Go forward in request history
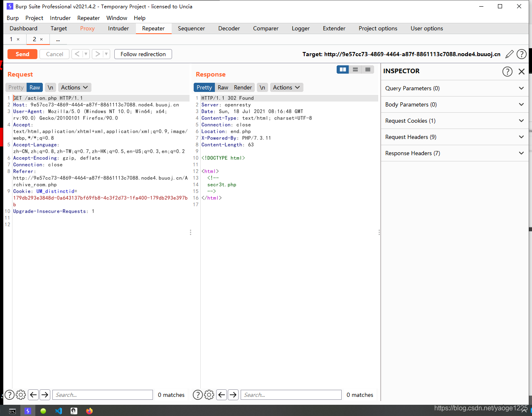 coord(97,54)
